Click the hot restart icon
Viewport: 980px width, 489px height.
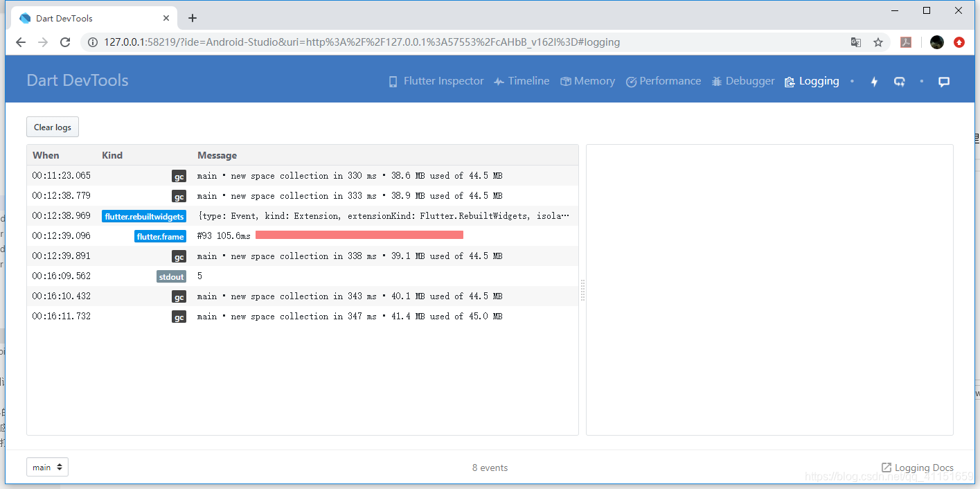899,82
